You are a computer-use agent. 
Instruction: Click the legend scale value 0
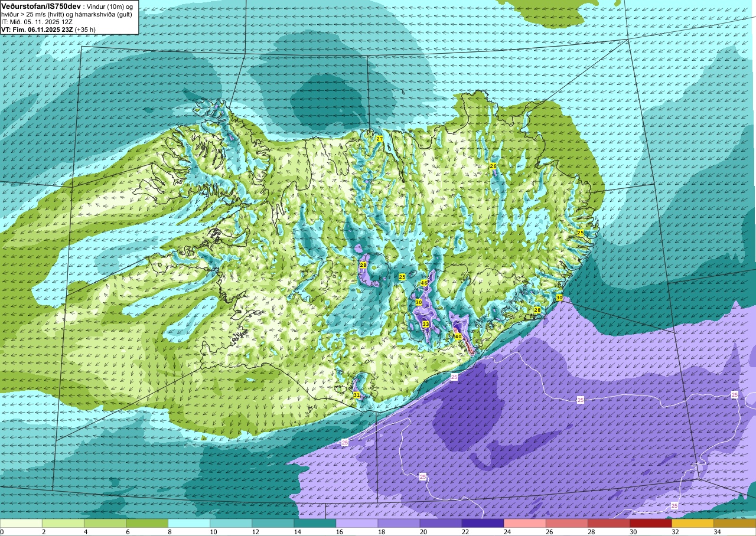(2, 532)
